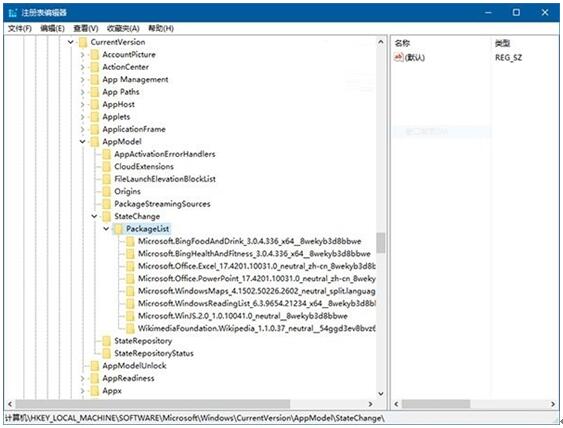Click the Registry Editor title bar icon
This screenshot has width=563, height=428.
13,13
